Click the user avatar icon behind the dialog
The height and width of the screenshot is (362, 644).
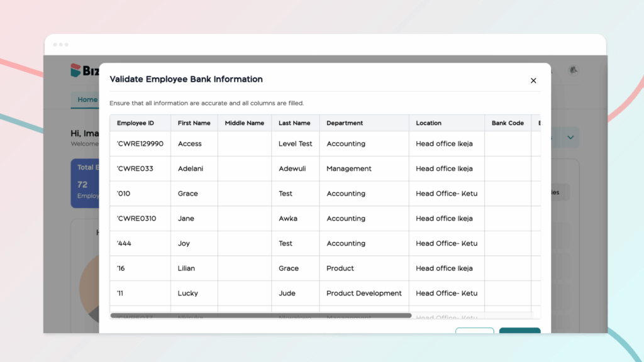573,70
